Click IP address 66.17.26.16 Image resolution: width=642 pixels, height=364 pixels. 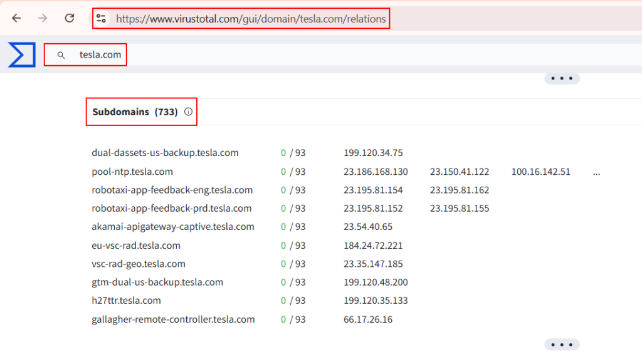tap(368, 320)
